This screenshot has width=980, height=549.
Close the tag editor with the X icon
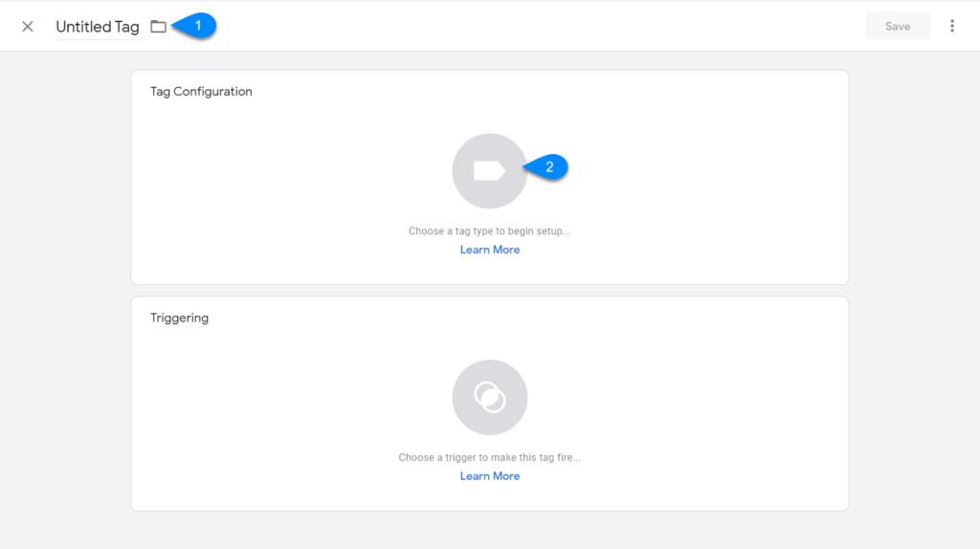click(x=28, y=27)
